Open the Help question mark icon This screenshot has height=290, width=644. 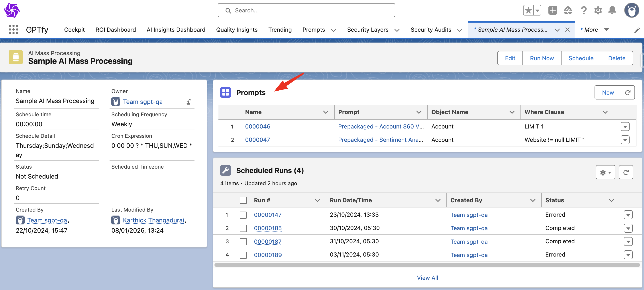coord(583,10)
